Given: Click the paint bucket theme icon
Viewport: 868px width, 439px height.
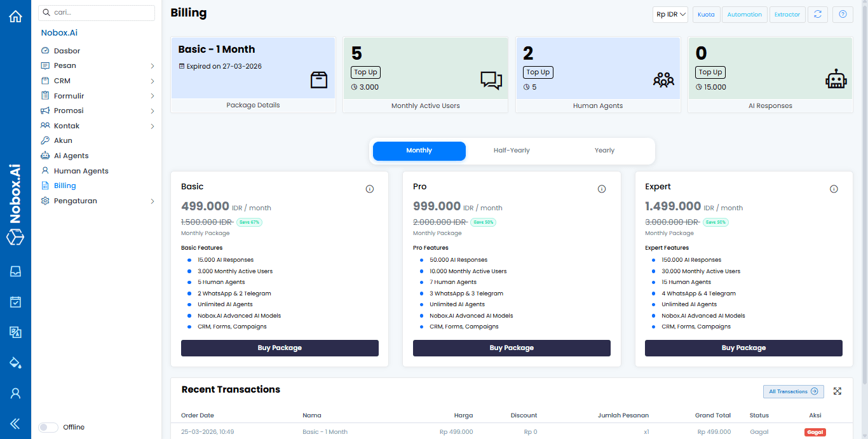Looking at the screenshot, I should (15, 363).
